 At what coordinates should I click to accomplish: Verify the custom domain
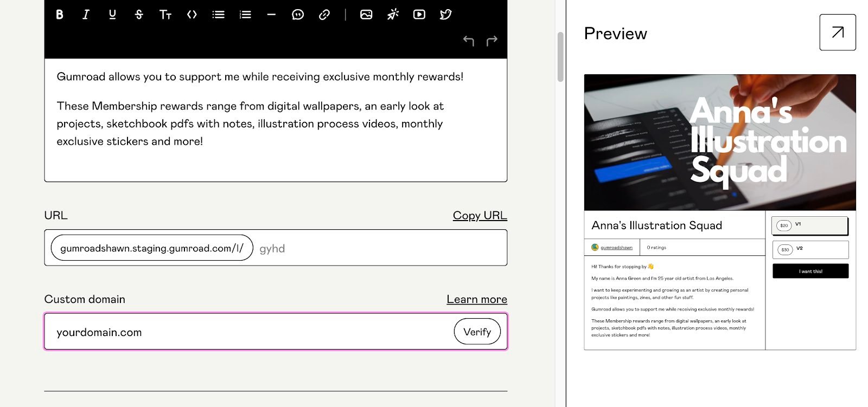coord(477,332)
